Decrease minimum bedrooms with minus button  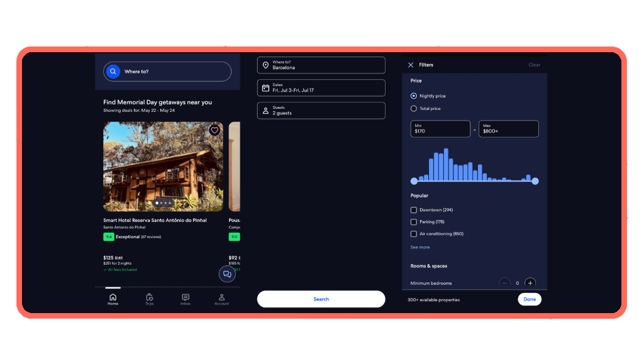[505, 283]
